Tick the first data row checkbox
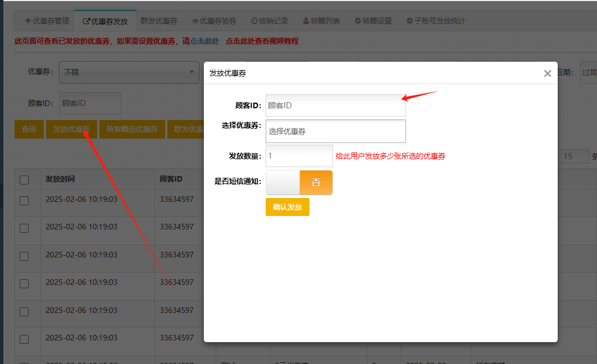Screen dimensions: 597x364 24,200
